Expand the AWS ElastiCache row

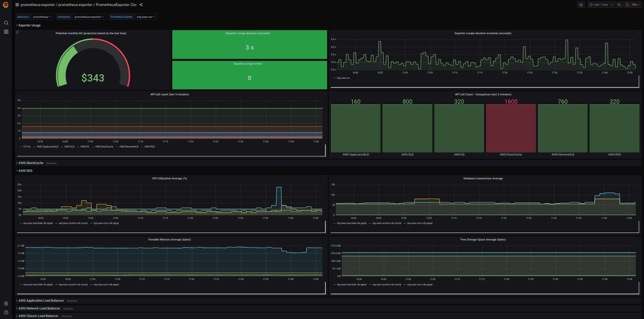pos(31,163)
